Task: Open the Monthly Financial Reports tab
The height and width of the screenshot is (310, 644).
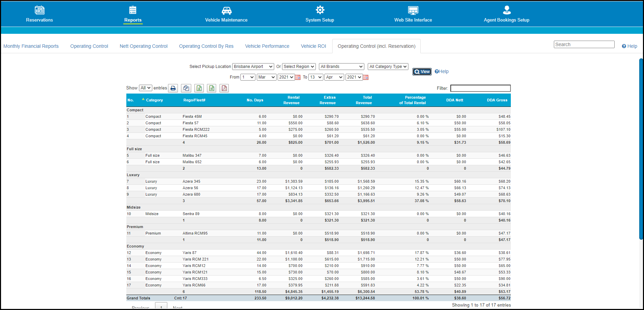Action: coord(31,46)
